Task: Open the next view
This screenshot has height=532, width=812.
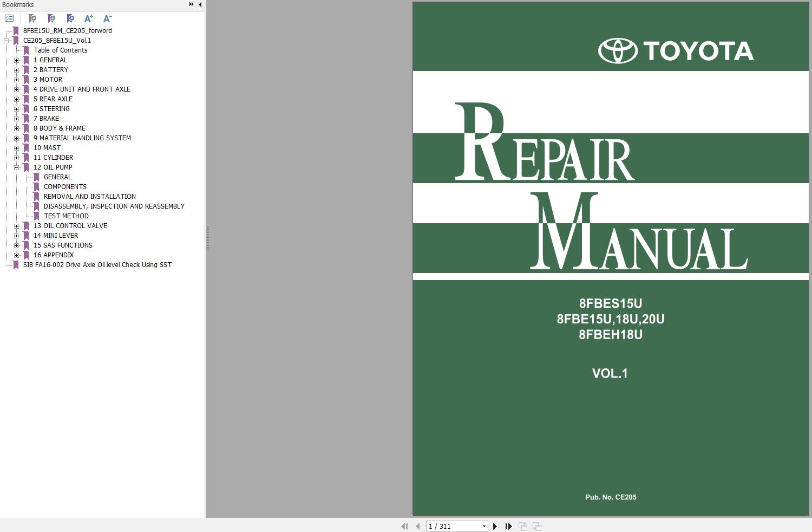Action: (536, 526)
